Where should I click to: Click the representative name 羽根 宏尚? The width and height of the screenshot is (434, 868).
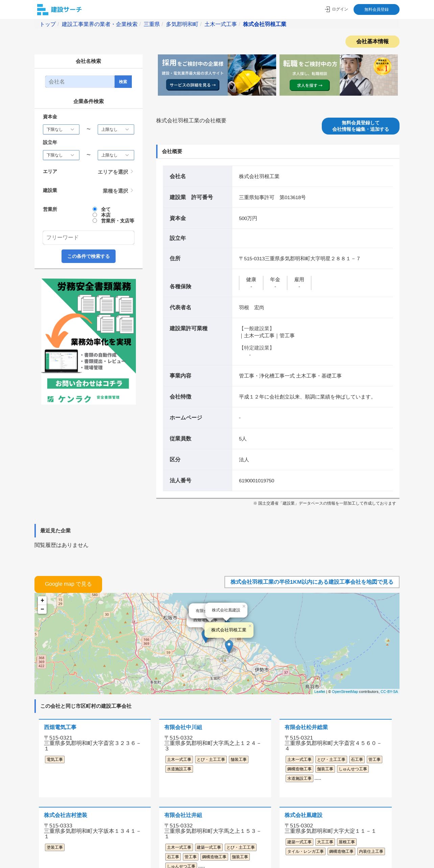(251, 308)
